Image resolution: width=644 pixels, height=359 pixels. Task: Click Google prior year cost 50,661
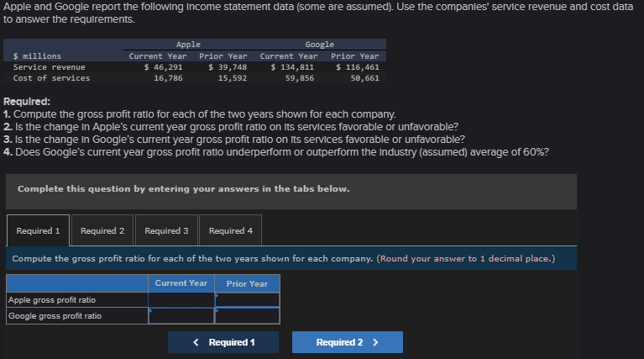point(364,78)
